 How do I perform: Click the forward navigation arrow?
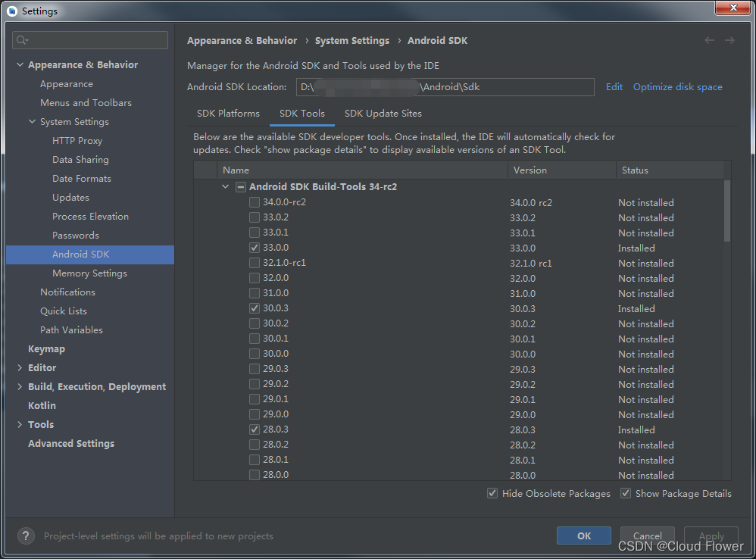(x=729, y=39)
